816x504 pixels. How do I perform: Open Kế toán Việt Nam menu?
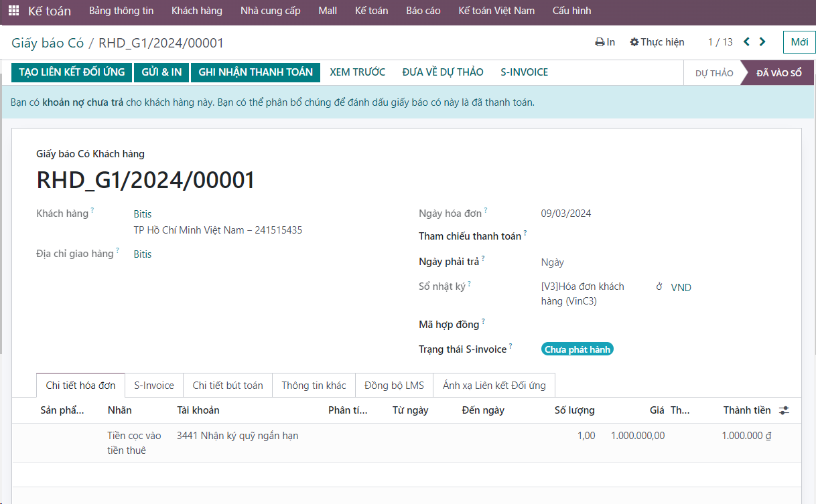tap(496, 11)
